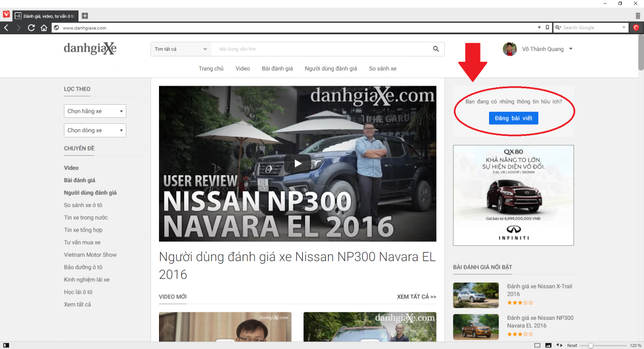Image resolution: width=644 pixels, height=349 pixels.
Task: Show site info globe icon
Action: click(56, 28)
